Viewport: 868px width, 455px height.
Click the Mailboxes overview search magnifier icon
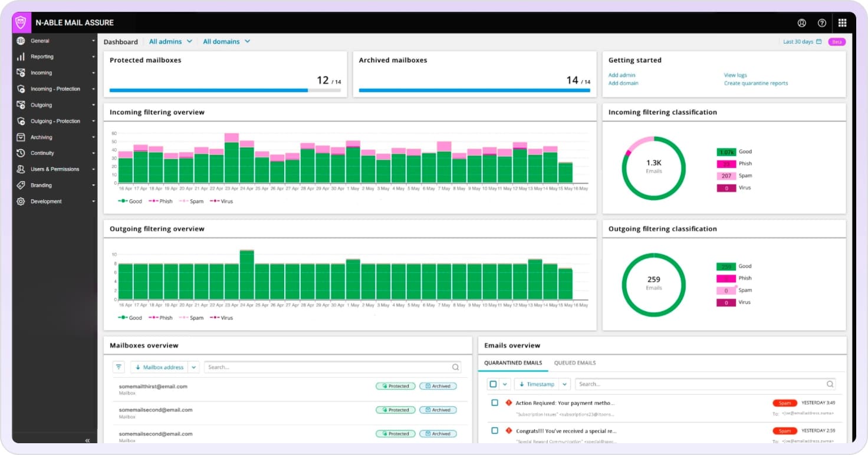click(456, 367)
